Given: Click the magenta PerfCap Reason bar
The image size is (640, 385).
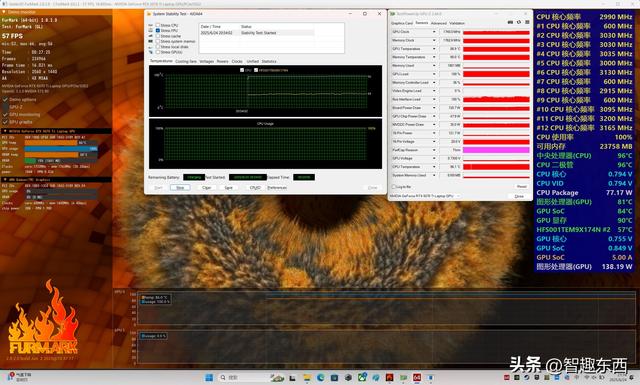Looking at the screenshot, I should [496, 150].
